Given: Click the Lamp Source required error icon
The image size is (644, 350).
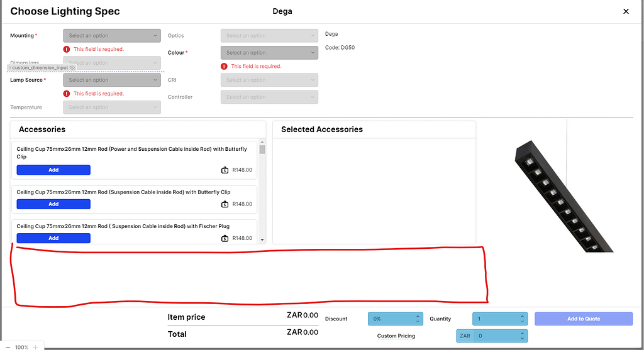Looking at the screenshot, I should [x=67, y=94].
